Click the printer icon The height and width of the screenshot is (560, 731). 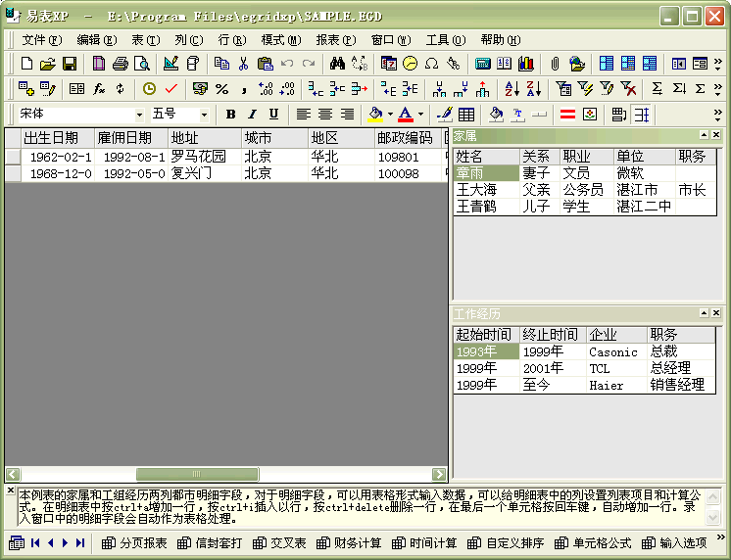(x=121, y=64)
